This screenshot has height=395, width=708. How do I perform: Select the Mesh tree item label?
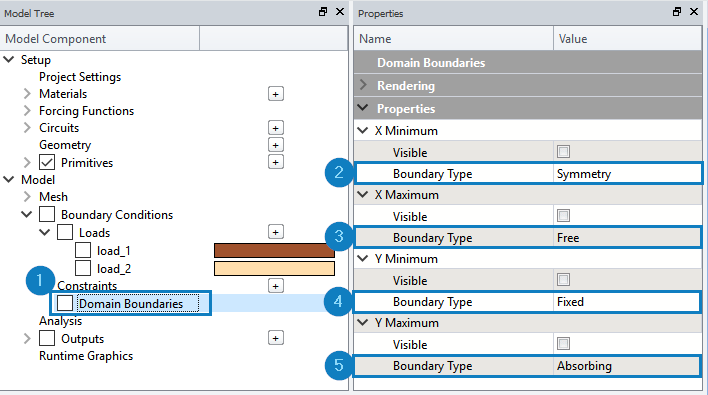[53, 197]
